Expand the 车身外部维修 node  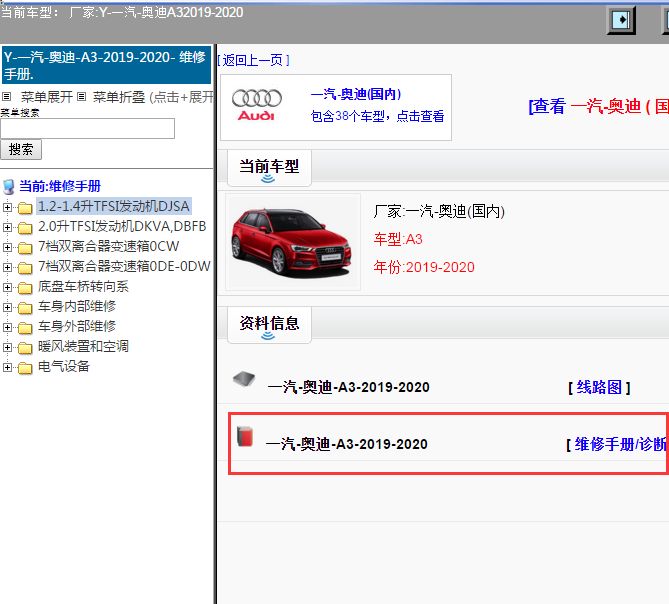pyautogui.click(x=7, y=327)
